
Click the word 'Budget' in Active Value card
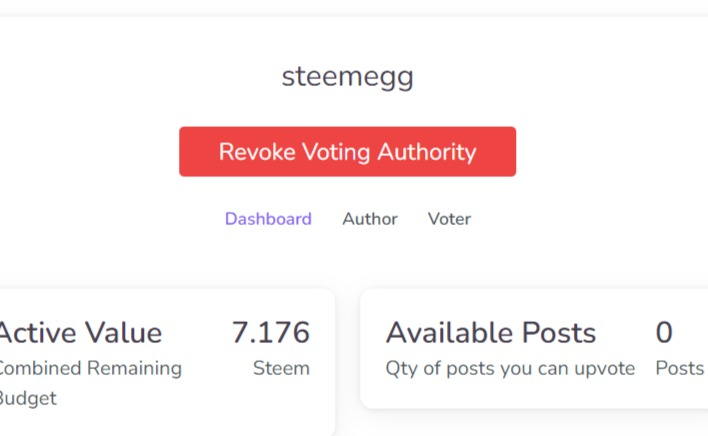(28, 398)
